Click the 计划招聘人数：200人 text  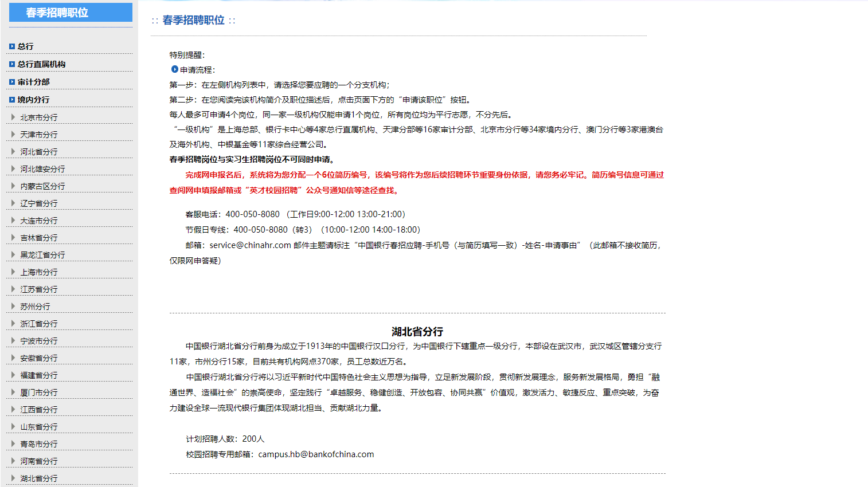pyautogui.click(x=225, y=439)
